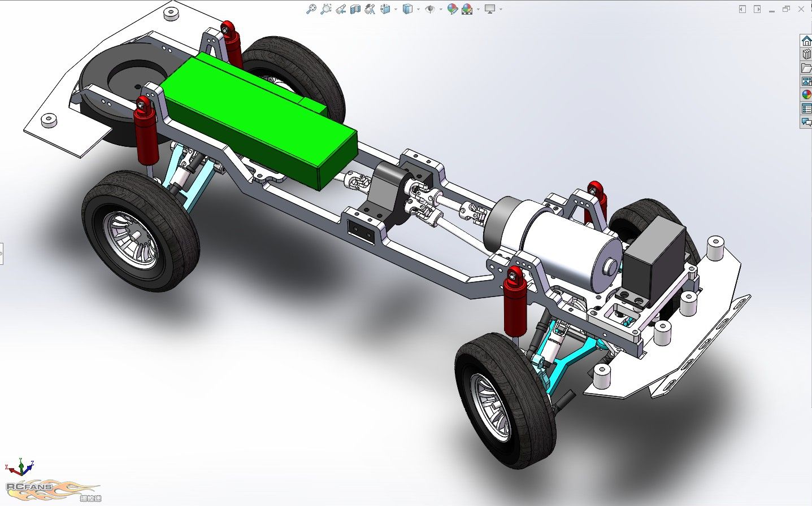Click the XYZ coordinate triad
812x506 pixels.
click(20, 467)
